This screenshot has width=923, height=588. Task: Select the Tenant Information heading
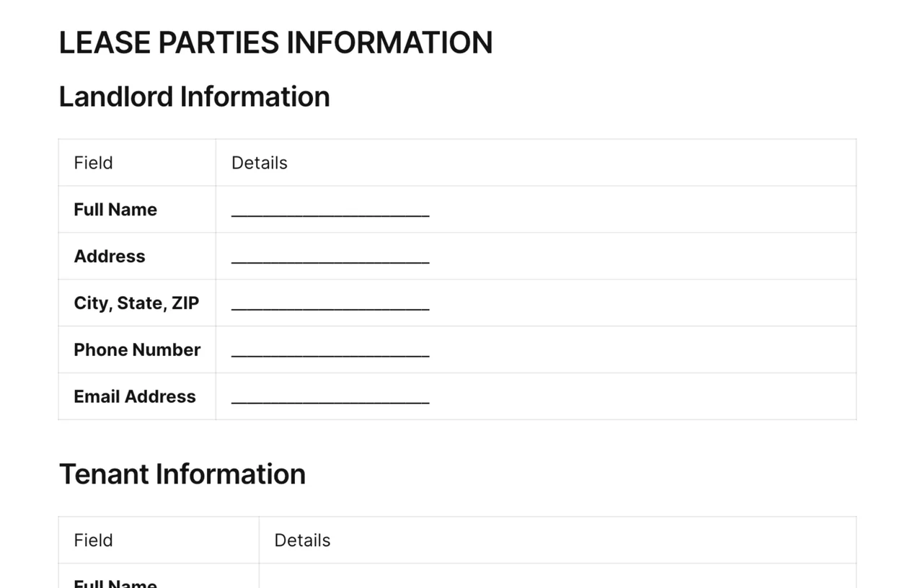tap(182, 474)
